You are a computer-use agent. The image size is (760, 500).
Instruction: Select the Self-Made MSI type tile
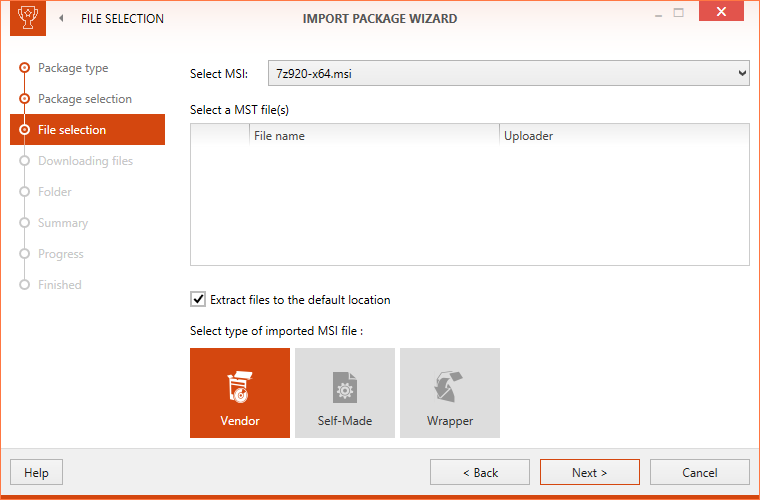pos(345,393)
